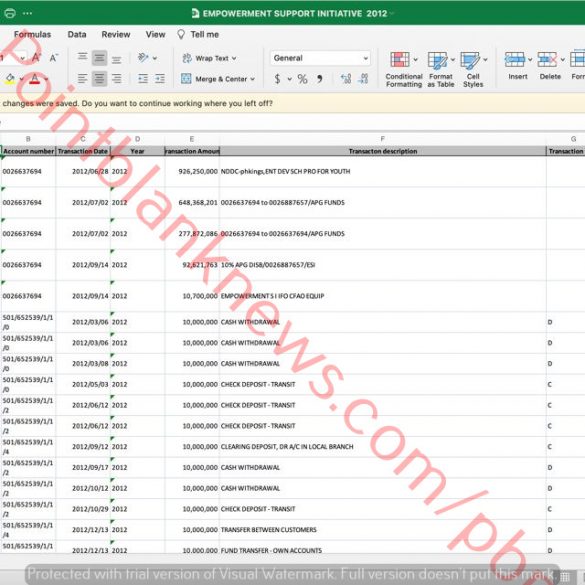Apply Middle Align to cells

(x=99, y=58)
